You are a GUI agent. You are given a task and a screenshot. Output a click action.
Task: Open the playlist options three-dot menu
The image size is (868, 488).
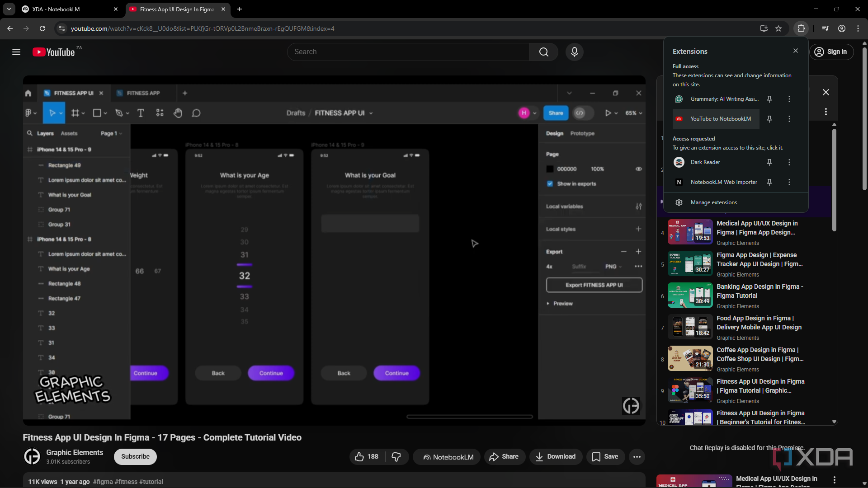pos(826,112)
